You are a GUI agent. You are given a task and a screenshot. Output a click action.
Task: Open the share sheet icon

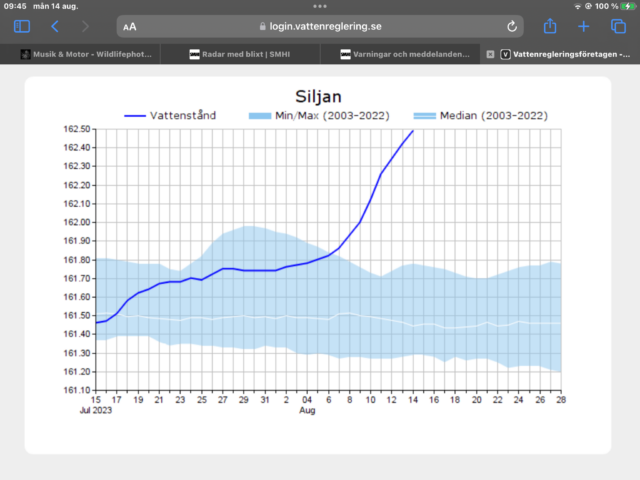pyautogui.click(x=550, y=26)
